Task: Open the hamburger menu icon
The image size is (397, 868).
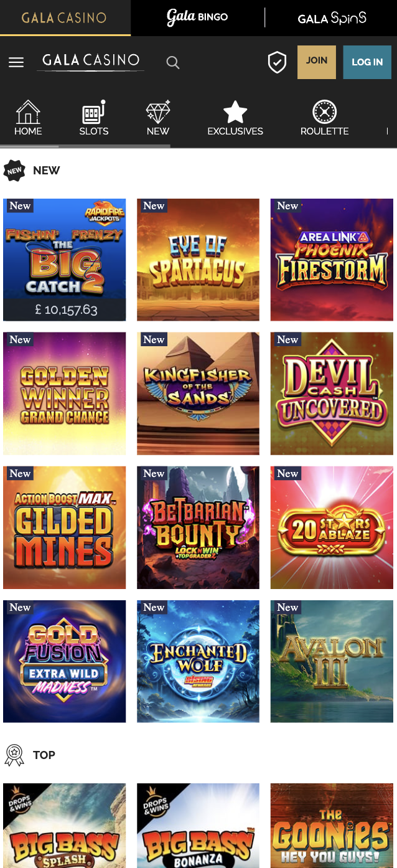Action: tap(16, 62)
